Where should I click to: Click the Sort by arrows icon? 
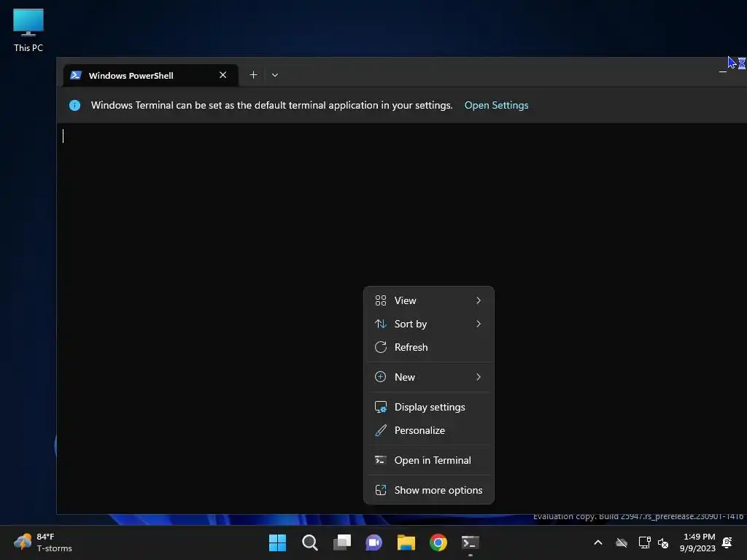[x=380, y=324]
